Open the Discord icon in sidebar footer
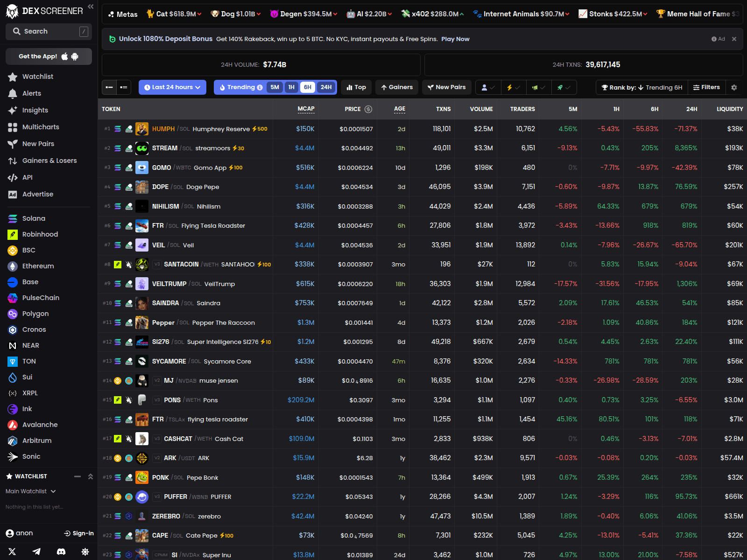 61,552
